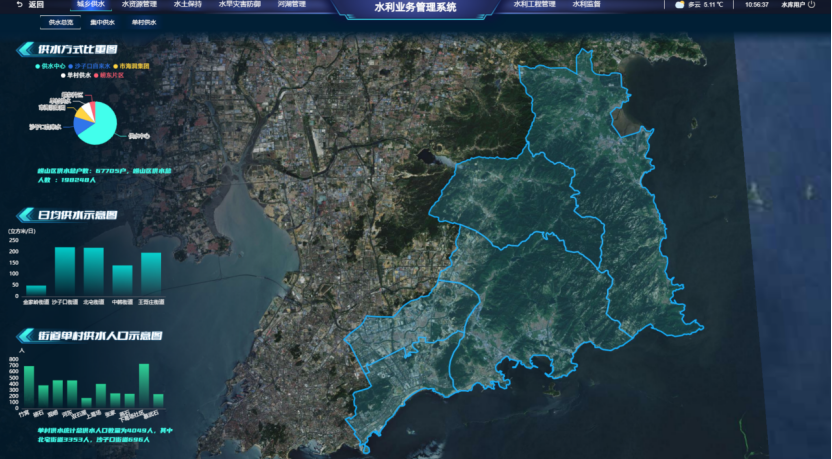This screenshot has height=459, width=832.
Task: Click the 沙子口街道 daily supply bar
Action: click(65, 271)
